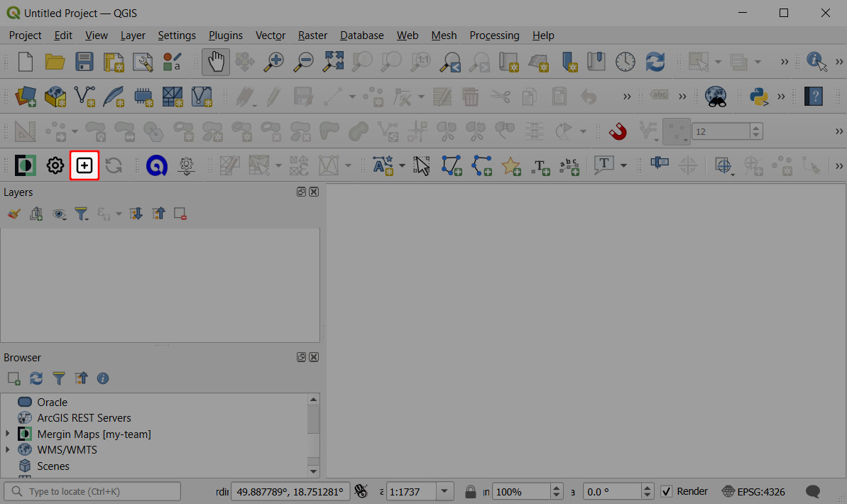The height and width of the screenshot is (504, 847).
Task: Create a new project with the blank page icon
Action: coord(26,62)
